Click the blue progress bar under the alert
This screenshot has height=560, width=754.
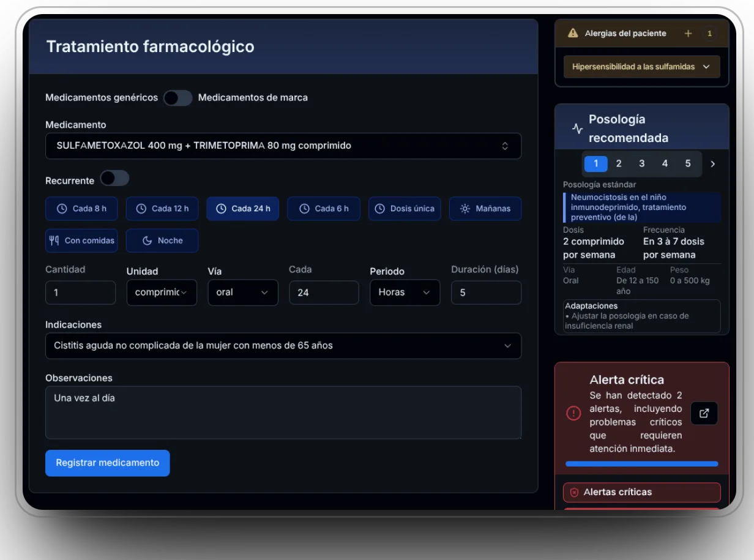tap(641, 464)
